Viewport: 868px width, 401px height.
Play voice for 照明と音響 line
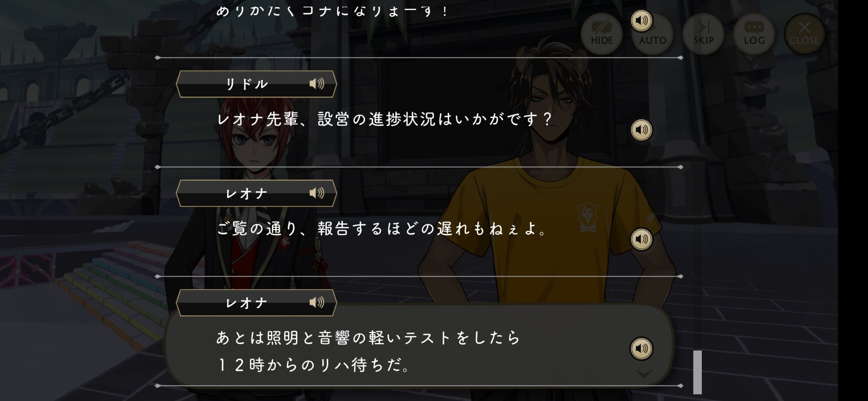click(x=641, y=348)
